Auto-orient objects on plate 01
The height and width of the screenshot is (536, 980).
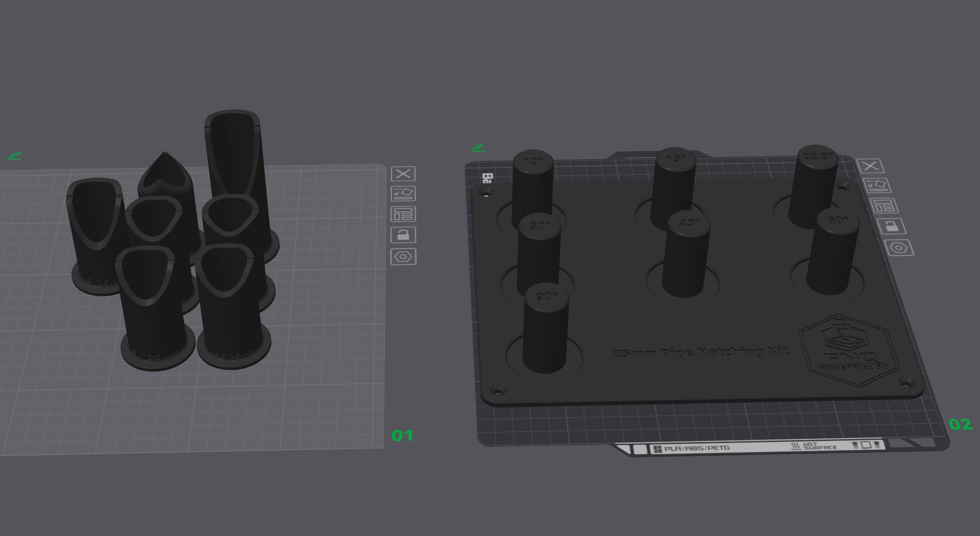(403, 194)
